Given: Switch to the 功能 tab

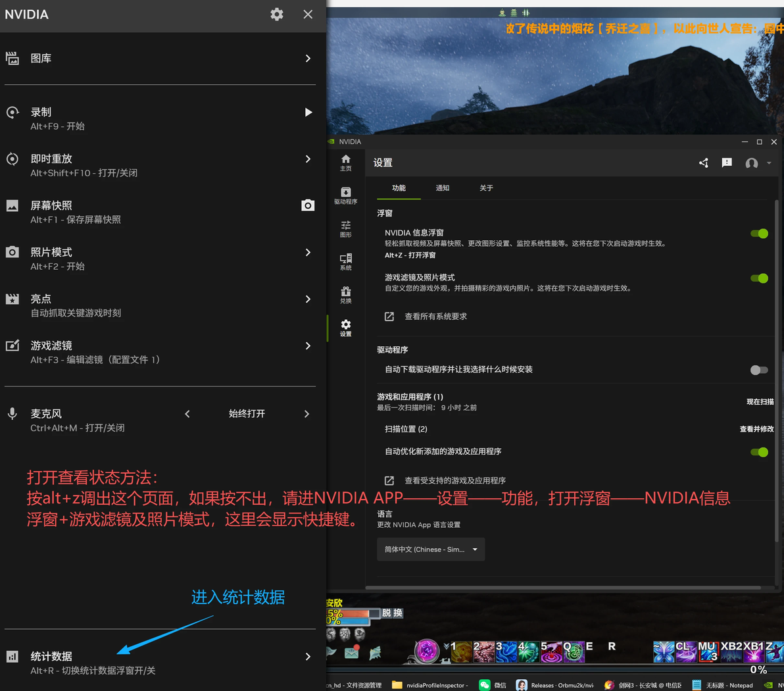Looking at the screenshot, I should click(399, 188).
